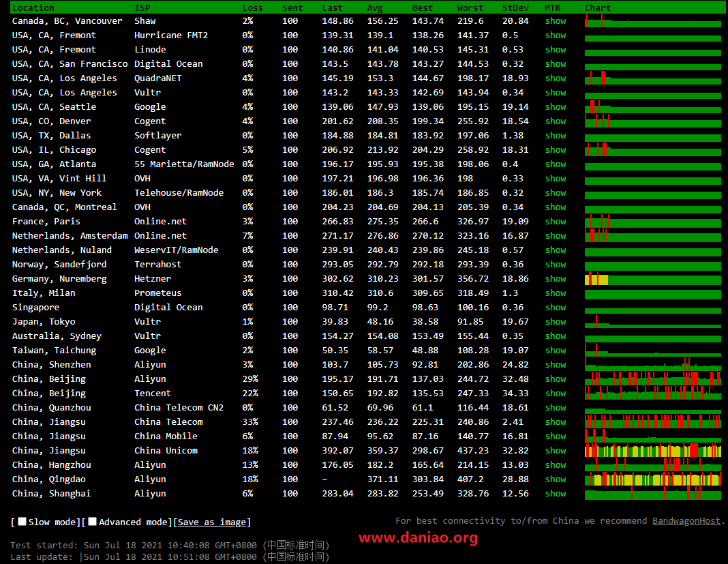This screenshot has width=728, height=564.
Task: Select the Terrahost ISP cell
Action: [158, 265]
